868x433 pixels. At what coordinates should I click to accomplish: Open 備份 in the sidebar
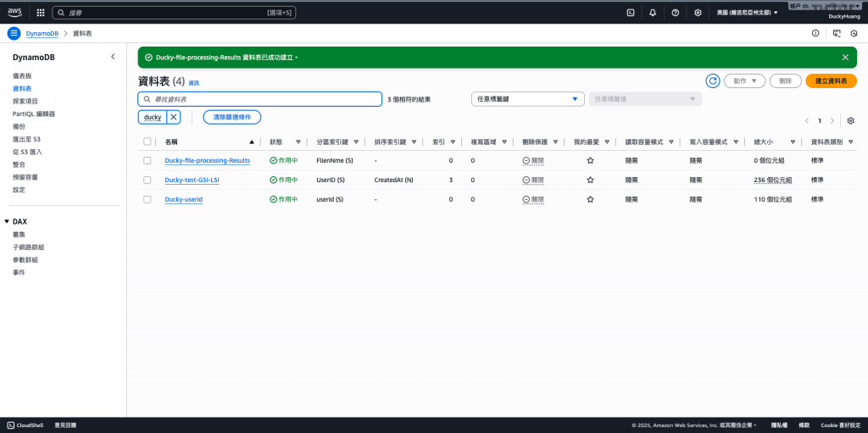[19, 127]
